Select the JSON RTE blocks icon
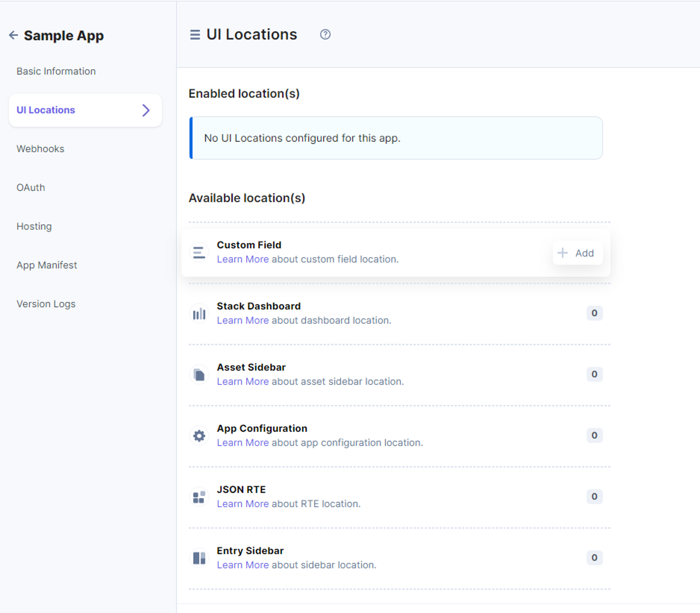Image resolution: width=700 pixels, height=613 pixels. pos(199,497)
